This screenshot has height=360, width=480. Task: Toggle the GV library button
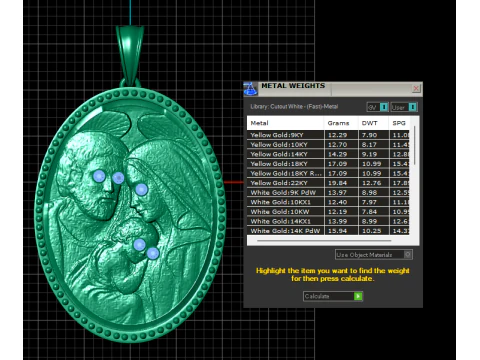coord(377,107)
